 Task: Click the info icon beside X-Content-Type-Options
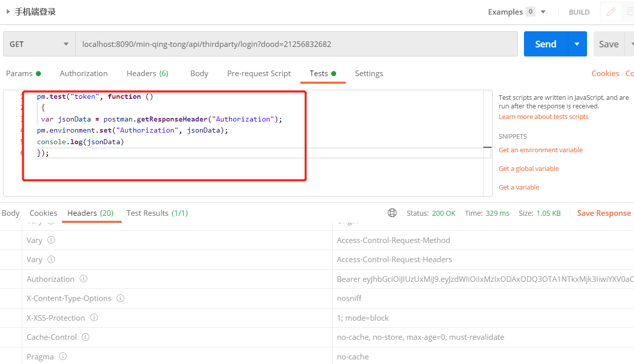[120, 298]
